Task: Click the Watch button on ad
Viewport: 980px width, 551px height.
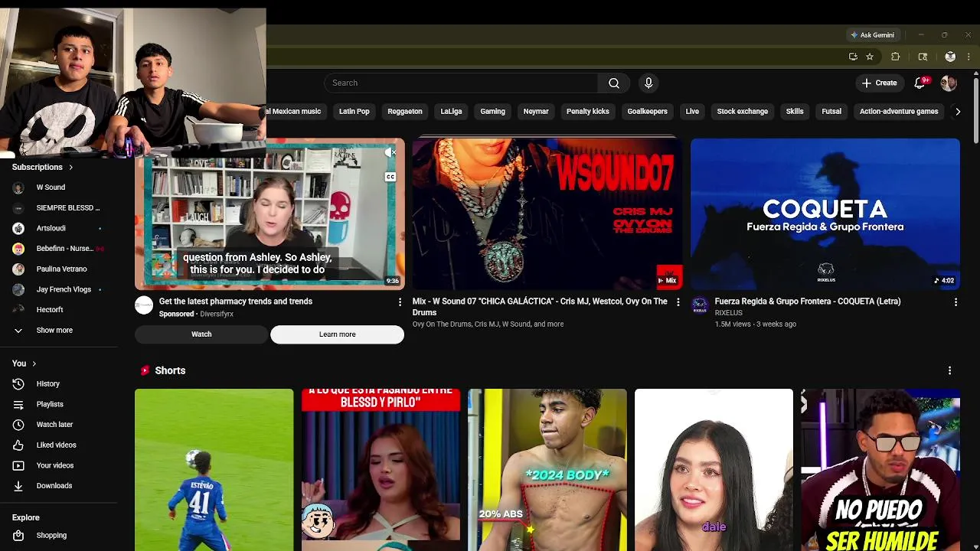Action: coord(201,334)
